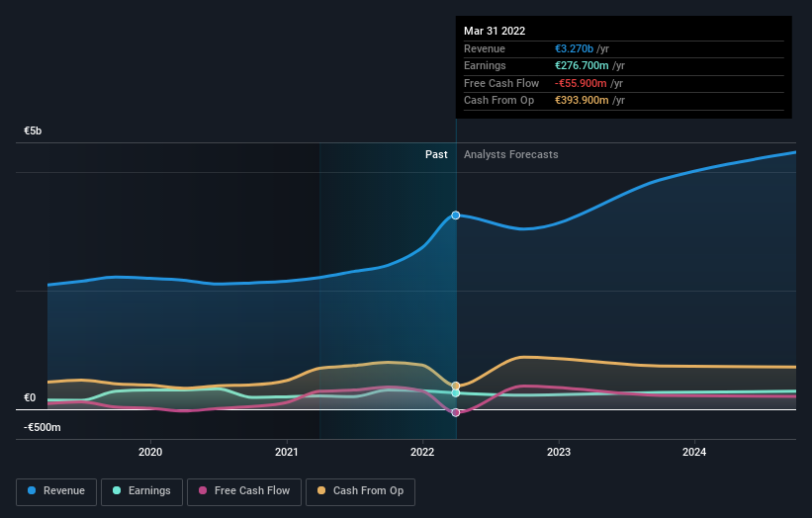Click the orange Cash From Op data point
The image size is (812, 518).
[456, 387]
